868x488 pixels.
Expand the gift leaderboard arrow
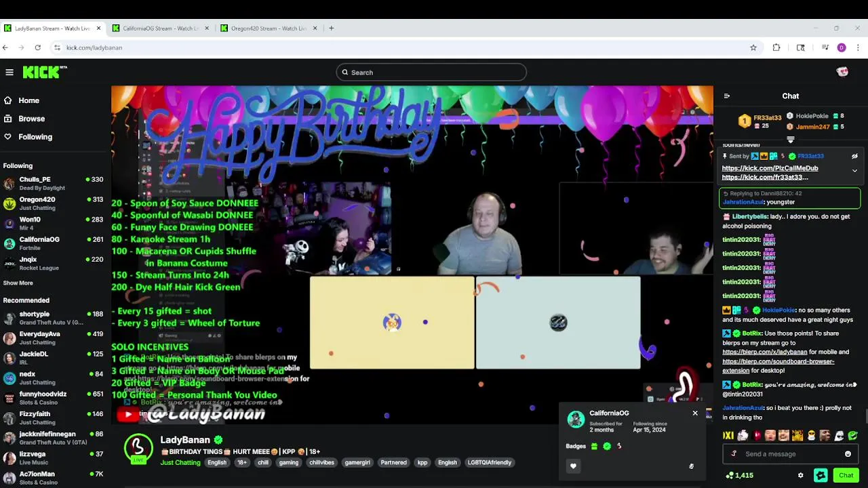pos(791,140)
